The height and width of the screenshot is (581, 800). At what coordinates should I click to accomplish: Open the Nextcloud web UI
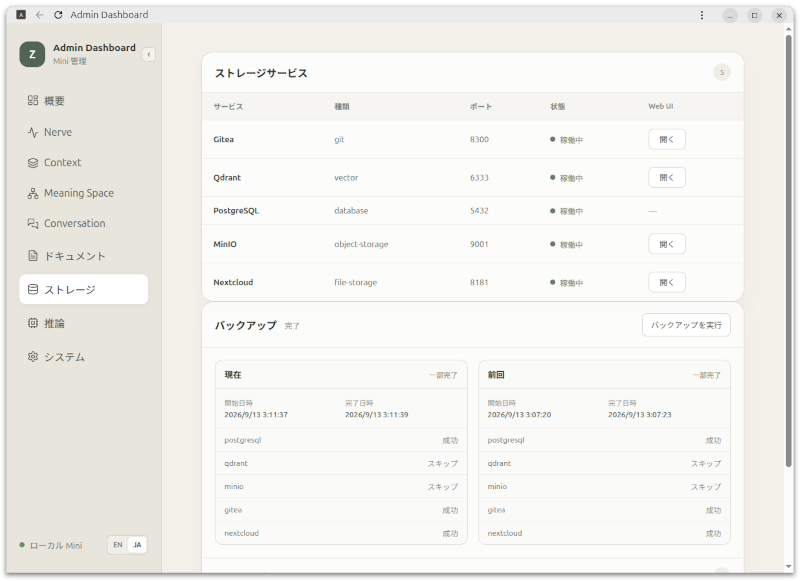667,282
